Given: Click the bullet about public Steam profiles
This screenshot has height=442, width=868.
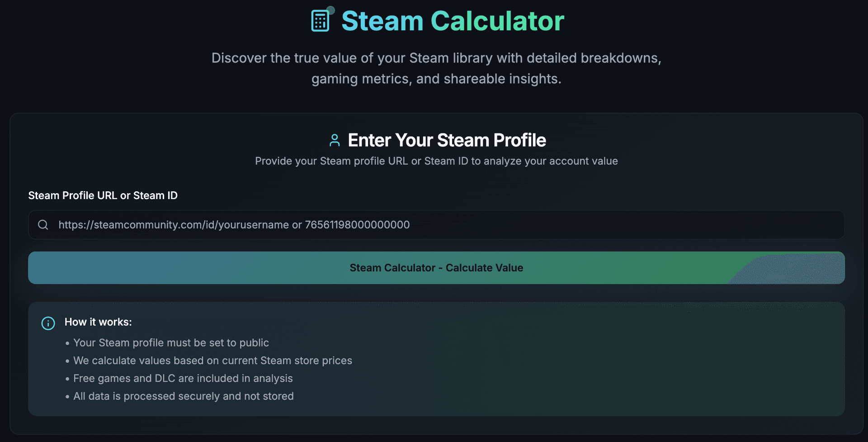Looking at the screenshot, I should [x=171, y=342].
